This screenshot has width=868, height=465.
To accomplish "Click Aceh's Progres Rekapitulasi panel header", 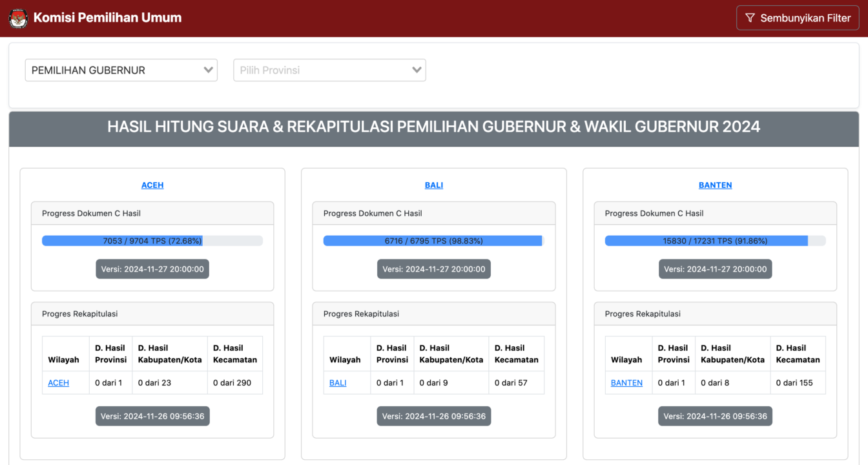I will (x=152, y=314).
